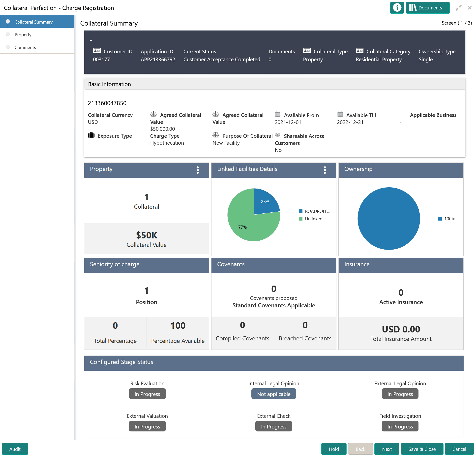Open Property widget three-dot menu
The image size is (476, 456).
tap(198, 170)
